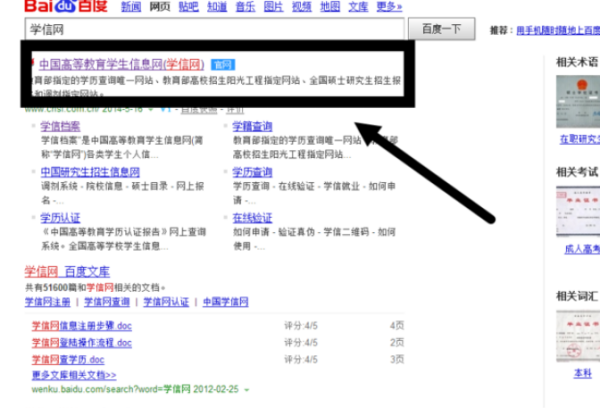Open the 学籍查询 sublink
Screen dimensions: 600x408
click(253, 126)
